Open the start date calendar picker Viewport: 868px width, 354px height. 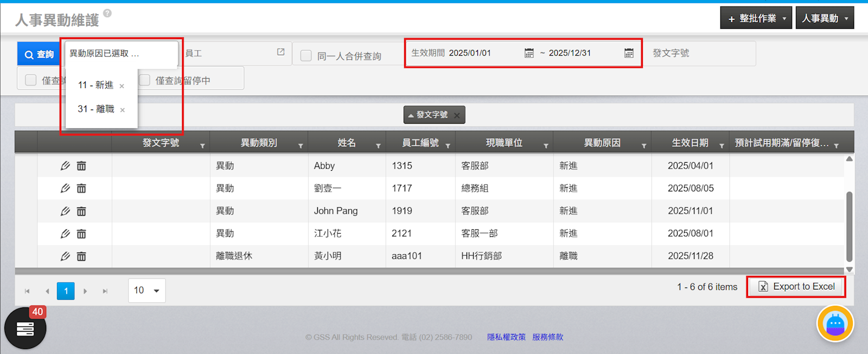tap(529, 53)
